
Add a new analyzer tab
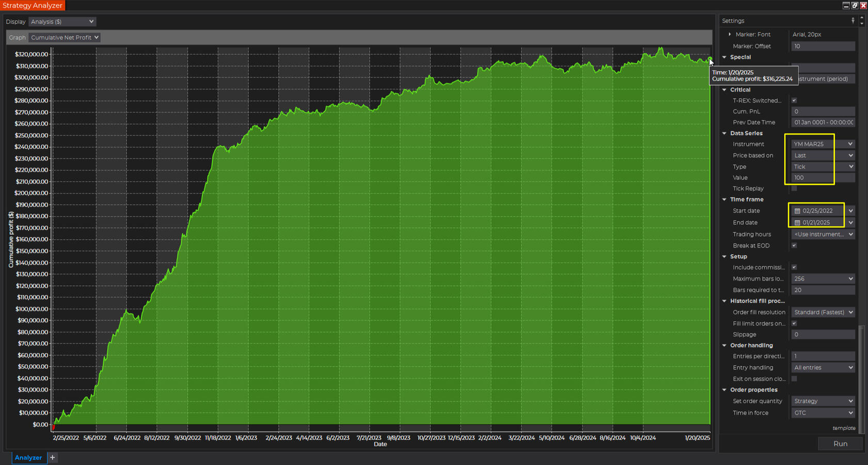[52, 457]
